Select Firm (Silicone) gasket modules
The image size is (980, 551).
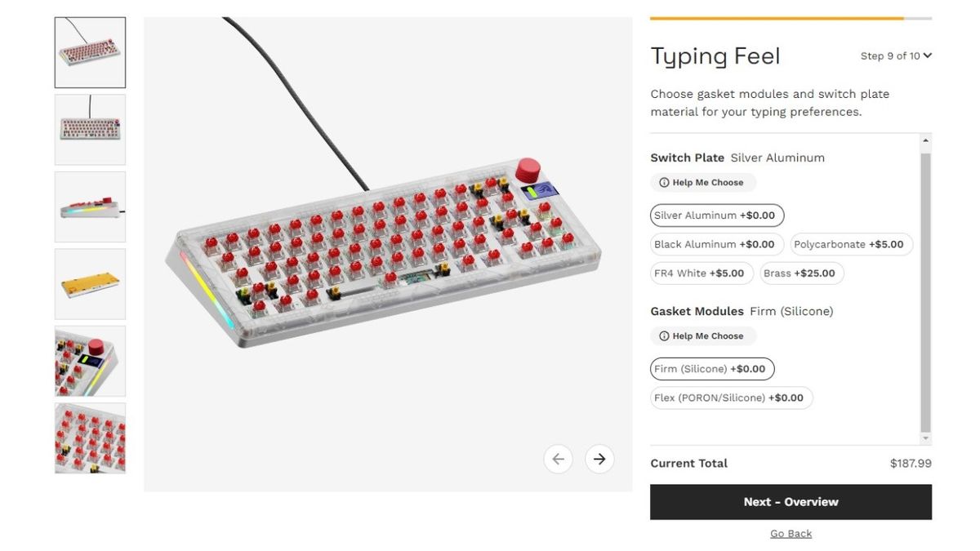pos(712,369)
